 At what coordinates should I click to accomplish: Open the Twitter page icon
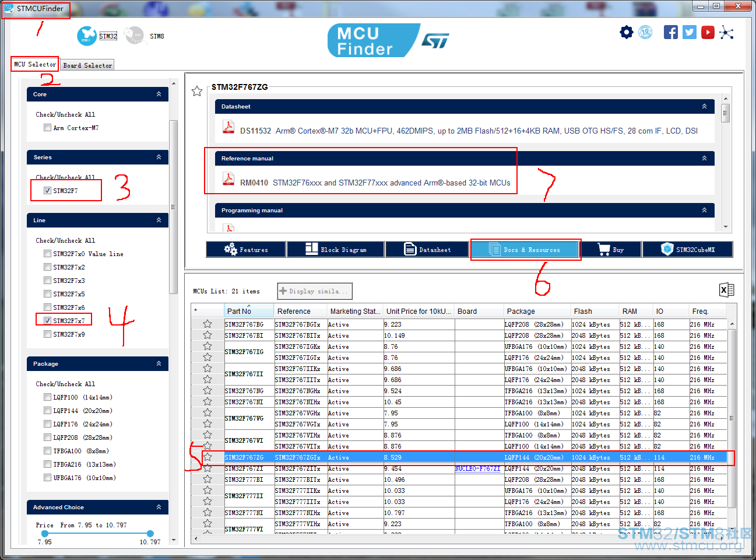coord(690,32)
